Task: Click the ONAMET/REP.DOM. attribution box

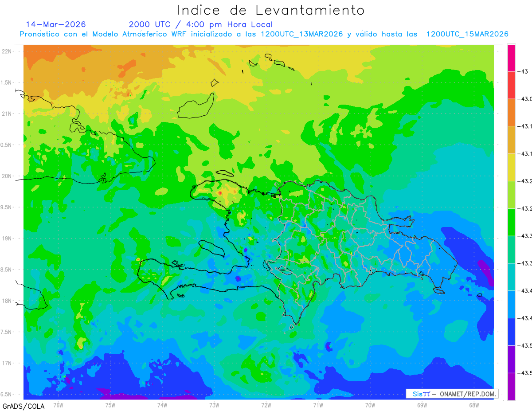Action: click(x=452, y=394)
